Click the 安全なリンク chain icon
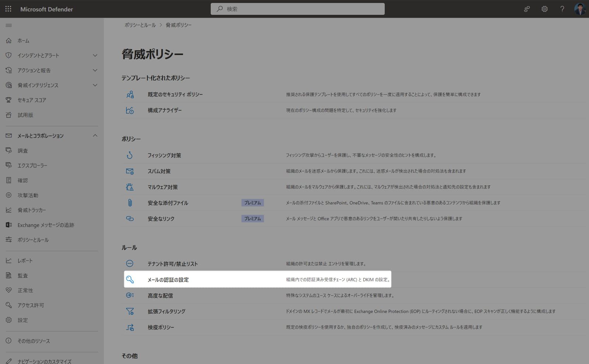The height and width of the screenshot is (364, 589). point(130,219)
